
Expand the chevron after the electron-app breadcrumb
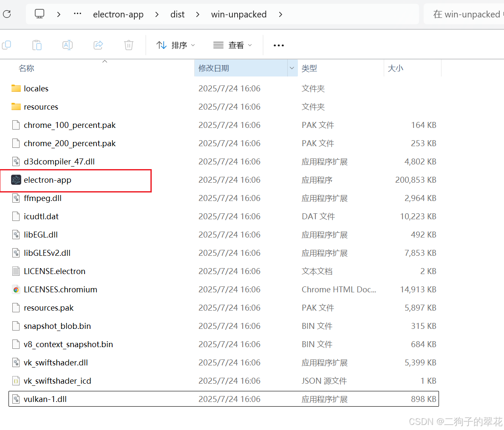click(157, 14)
